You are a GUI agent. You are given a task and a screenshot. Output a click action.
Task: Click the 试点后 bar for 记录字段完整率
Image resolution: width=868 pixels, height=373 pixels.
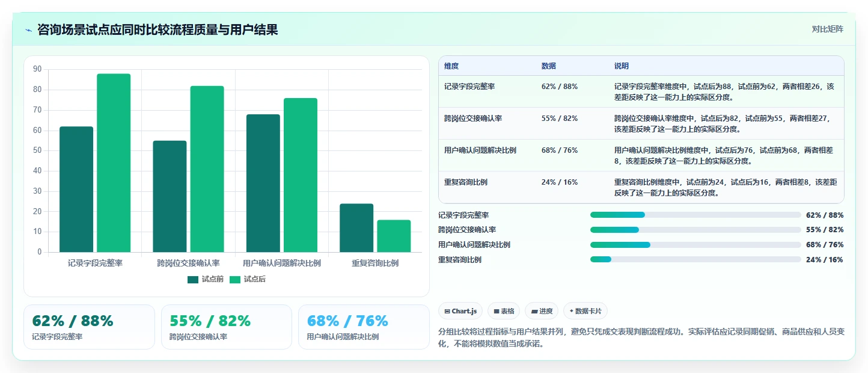(x=114, y=163)
